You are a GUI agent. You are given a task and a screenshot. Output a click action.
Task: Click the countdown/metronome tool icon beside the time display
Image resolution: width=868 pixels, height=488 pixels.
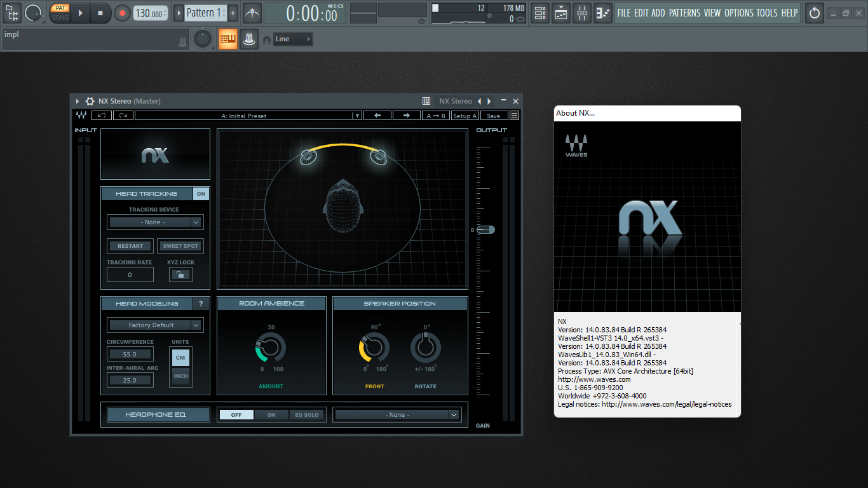coord(252,13)
